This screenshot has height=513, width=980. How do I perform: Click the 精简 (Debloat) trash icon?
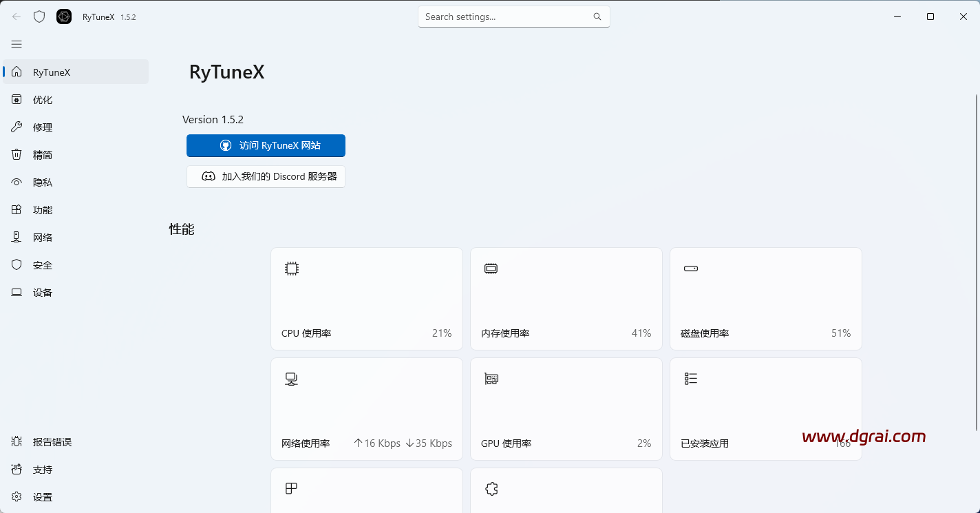click(17, 154)
